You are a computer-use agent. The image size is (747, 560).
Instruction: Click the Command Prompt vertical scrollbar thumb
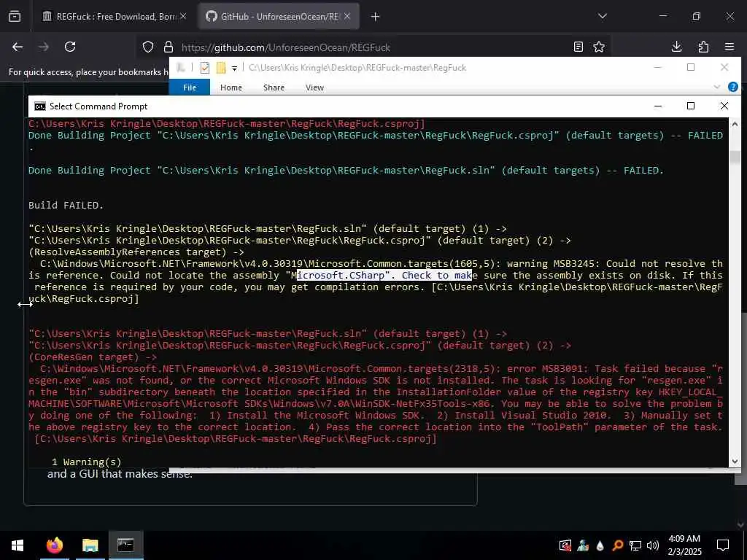coord(735,157)
